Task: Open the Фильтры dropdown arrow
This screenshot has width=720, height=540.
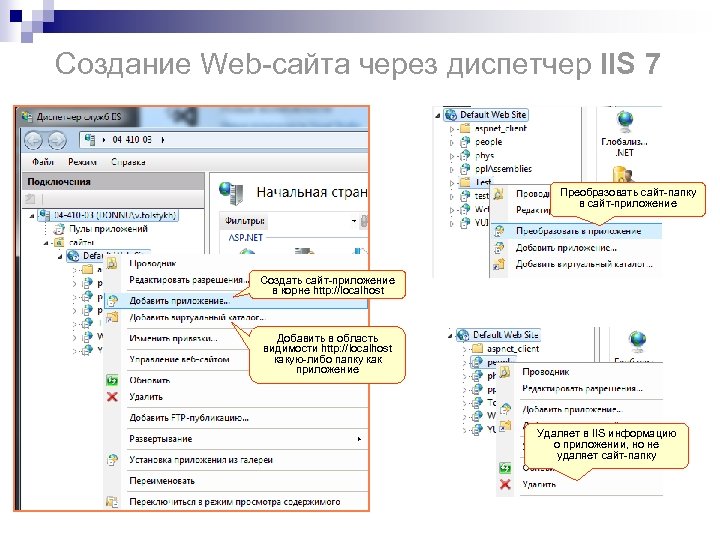Action: (354, 221)
